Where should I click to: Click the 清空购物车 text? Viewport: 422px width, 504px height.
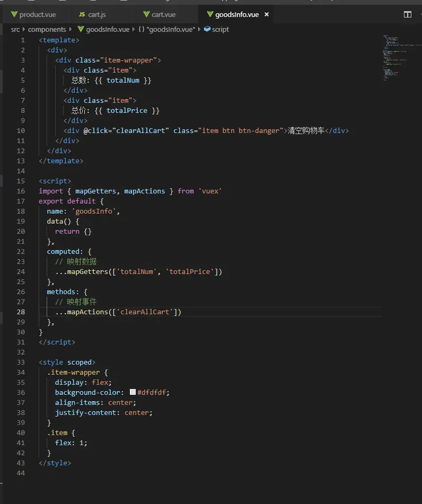306,130
